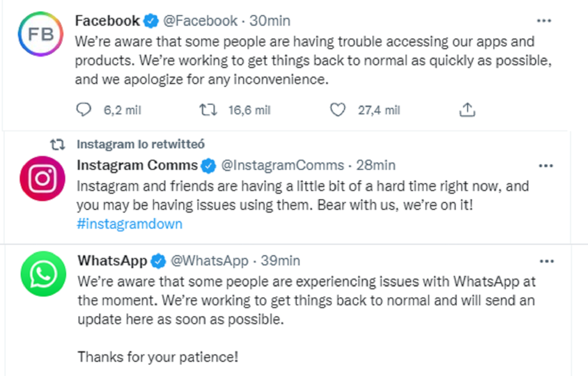Open the @Facebook handle link
The height and width of the screenshot is (376, 588).
pyautogui.click(x=200, y=21)
